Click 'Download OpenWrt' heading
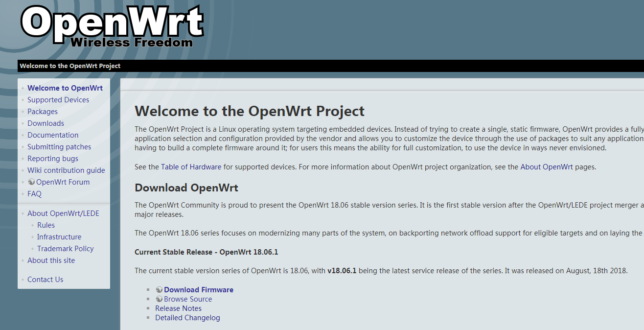The width and height of the screenshot is (644, 330). 186,188
